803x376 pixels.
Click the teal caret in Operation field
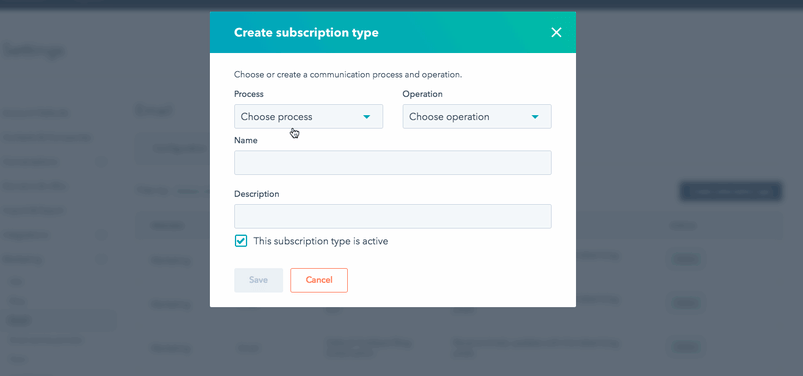pyautogui.click(x=535, y=117)
